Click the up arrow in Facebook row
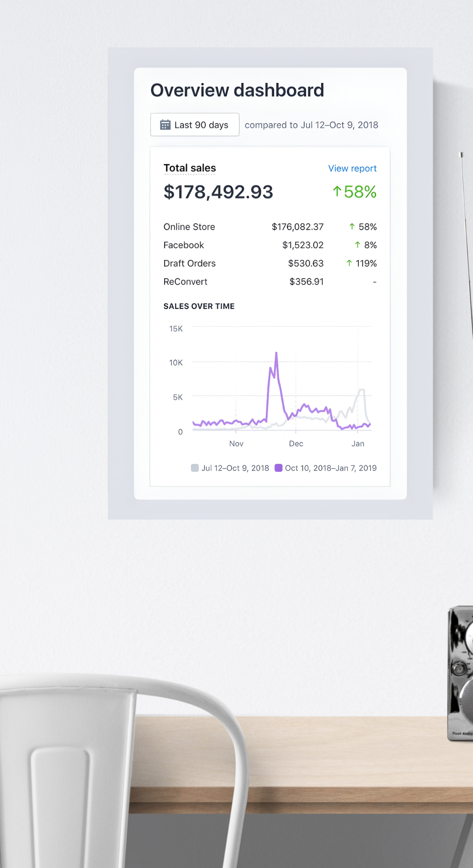This screenshot has height=868, width=473. 357,245
